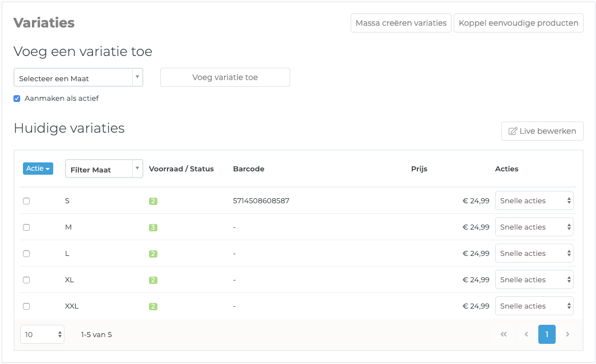Screen dimensions: 596x364
Task: Click the stock badge in the XXL row
Action: [x=153, y=306]
